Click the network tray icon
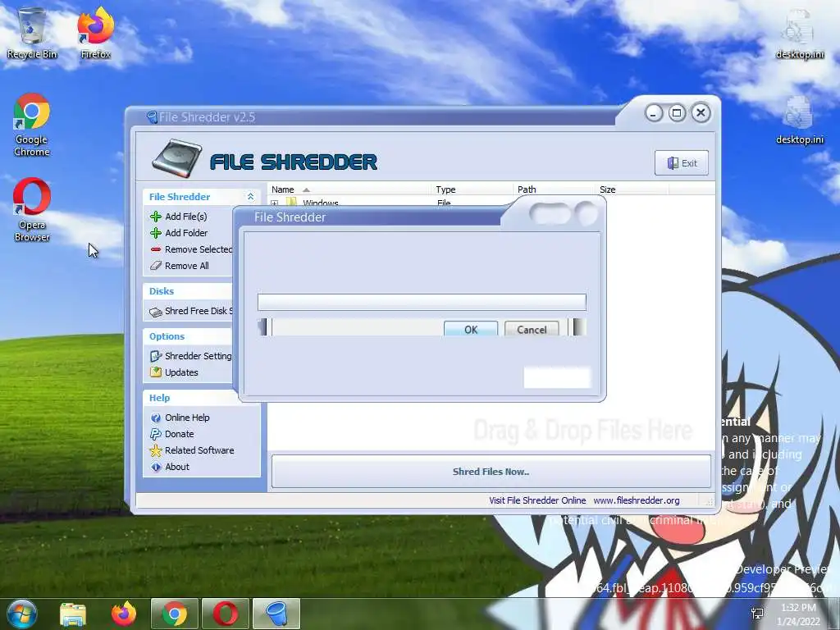 (757, 614)
